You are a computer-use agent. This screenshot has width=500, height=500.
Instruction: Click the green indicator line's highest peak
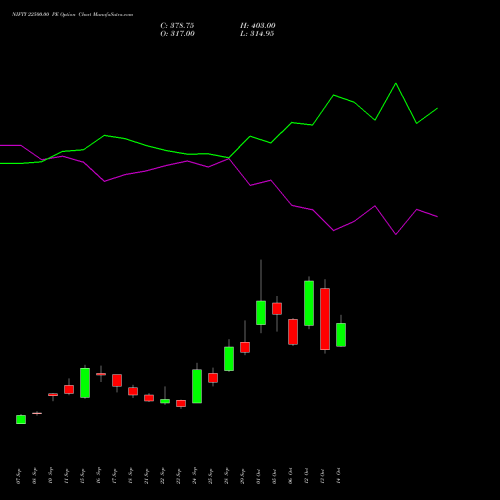point(396,83)
